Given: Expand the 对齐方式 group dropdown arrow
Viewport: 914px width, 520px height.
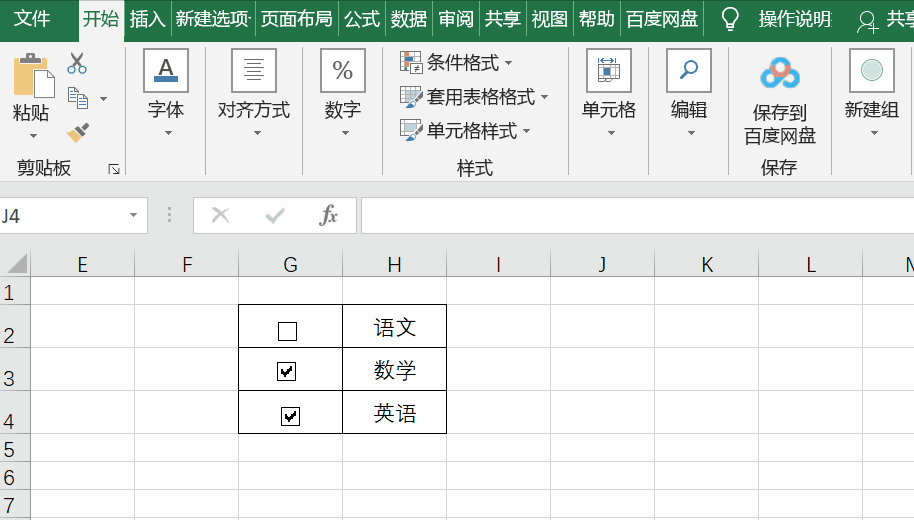Looking at the screenshot, I should (x=257, y=133).
